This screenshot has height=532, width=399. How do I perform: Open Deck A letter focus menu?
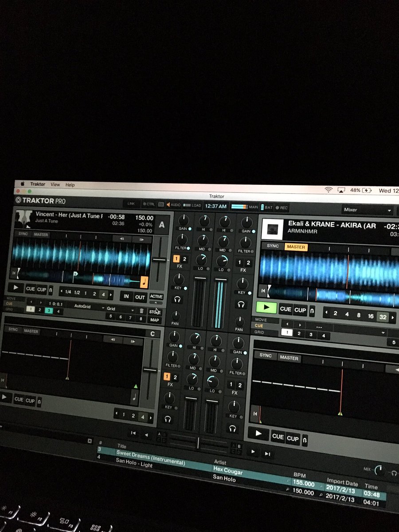pos(161,225)
